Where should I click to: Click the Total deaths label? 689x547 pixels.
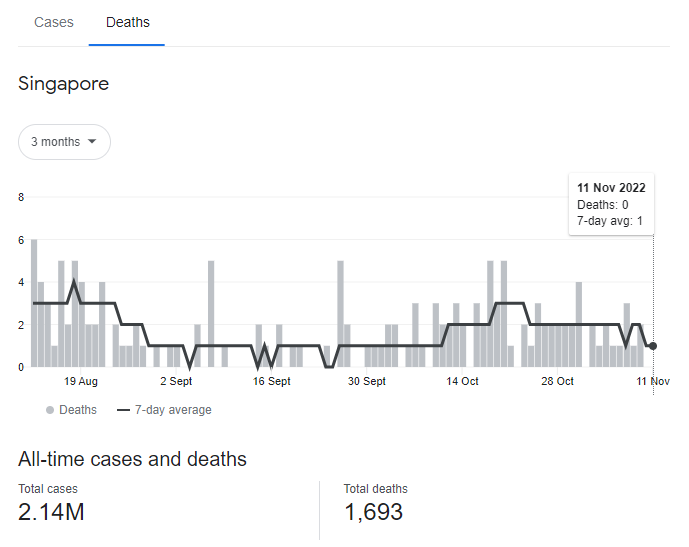point(376,489)
